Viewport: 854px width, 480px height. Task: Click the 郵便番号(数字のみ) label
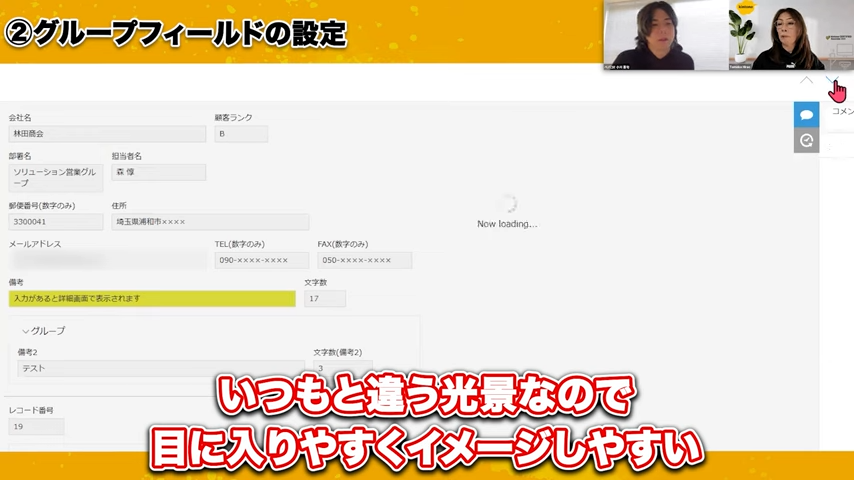[x=42, y=206]
